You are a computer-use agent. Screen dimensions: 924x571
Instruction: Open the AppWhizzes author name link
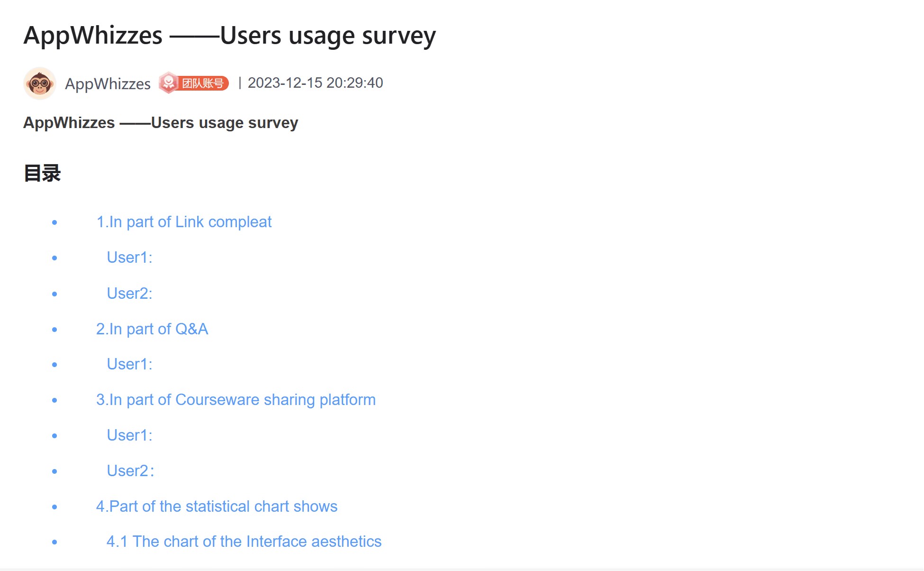pos(108,83)
